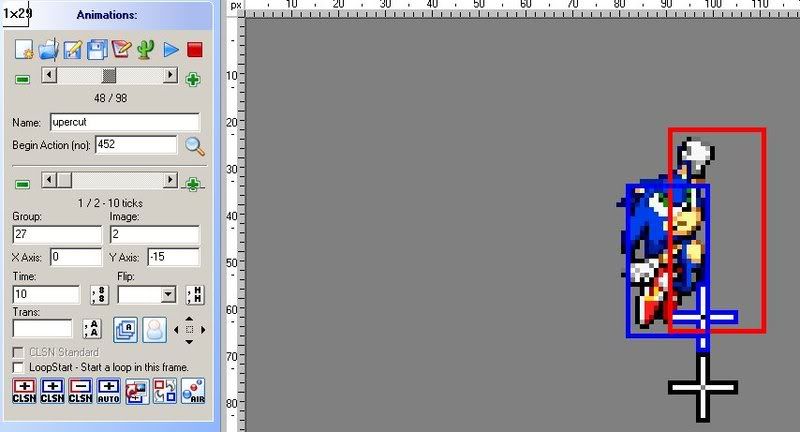Open an animation file with folder icon

click(48, 49)
